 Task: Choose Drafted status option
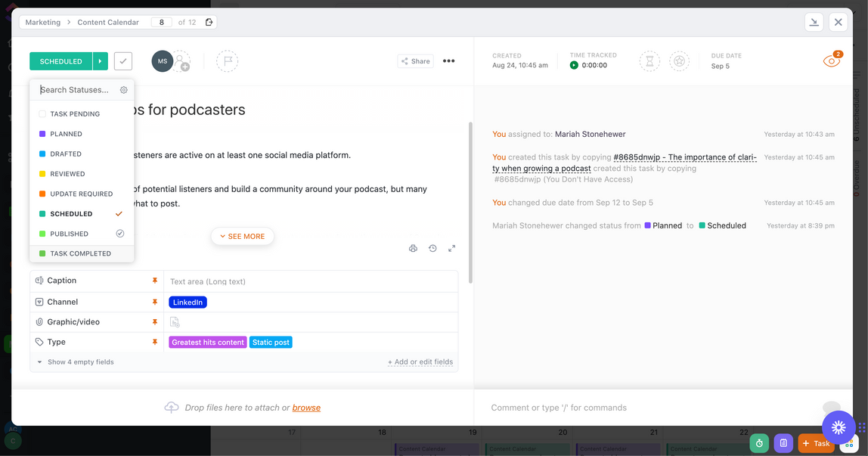click(x=66, y=154)
